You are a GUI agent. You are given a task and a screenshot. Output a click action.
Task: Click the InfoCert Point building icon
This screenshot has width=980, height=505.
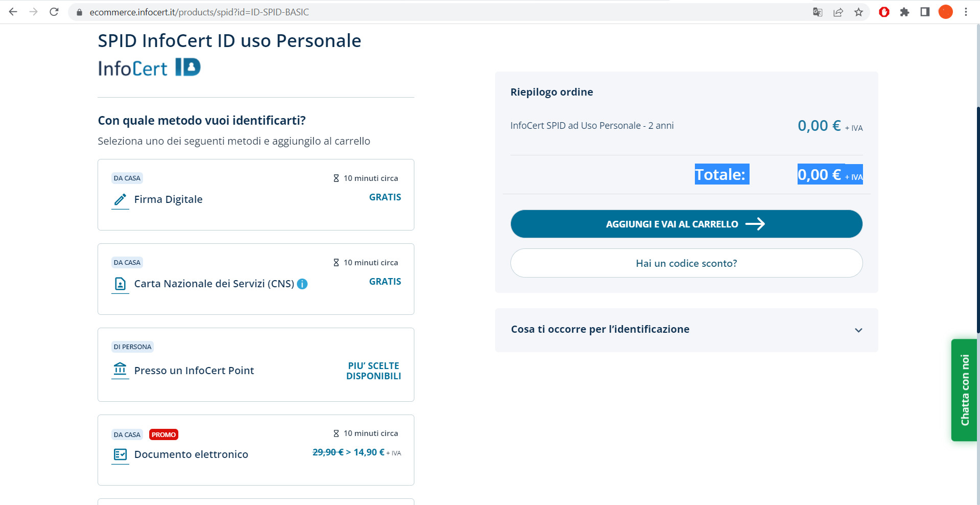coord(120,371)
